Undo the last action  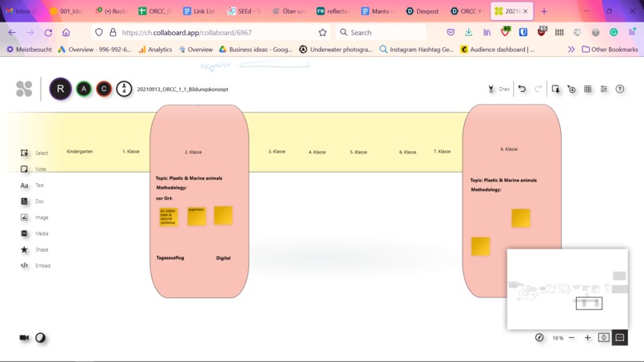click(522, 89)
